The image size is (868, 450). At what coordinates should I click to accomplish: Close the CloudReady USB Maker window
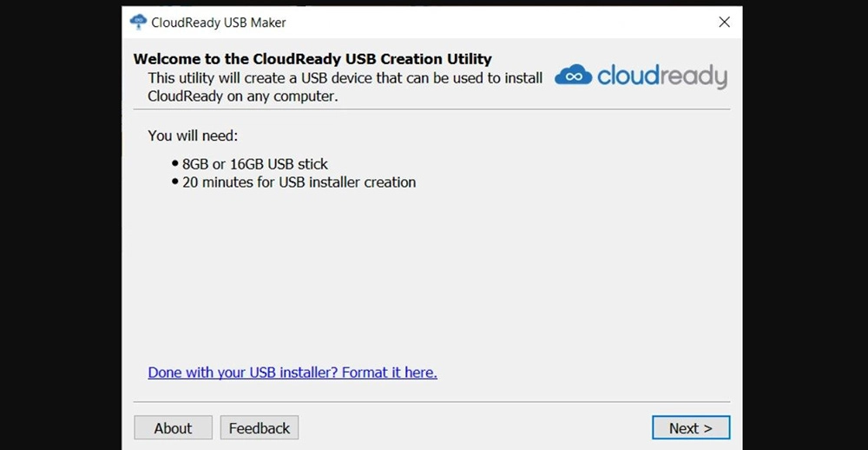tap(724, 23)
